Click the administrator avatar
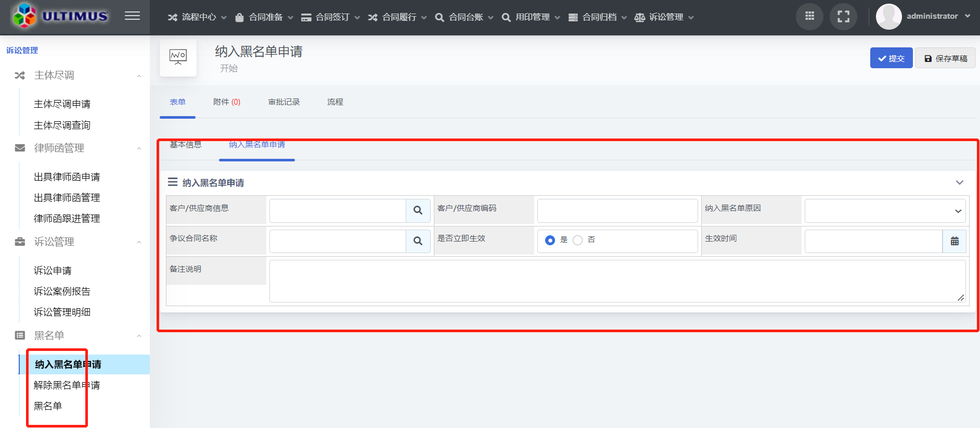Viewport: 980px width, 428px height. click(x=888, y=17)
